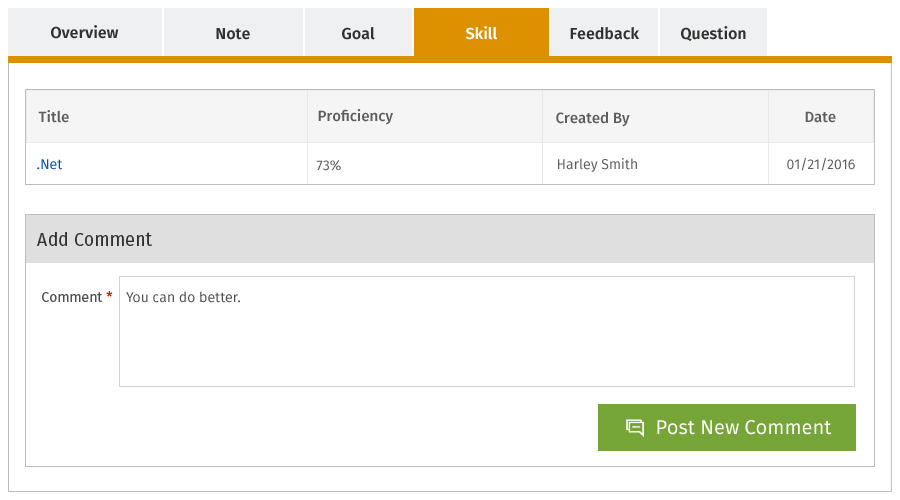Click the Add Comment section header
This screenshot has height=500, width=900.
pos(94,239)
